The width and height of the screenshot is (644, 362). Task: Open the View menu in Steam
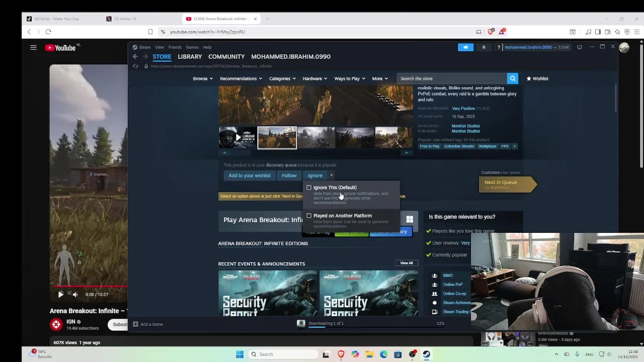[159, 47]
